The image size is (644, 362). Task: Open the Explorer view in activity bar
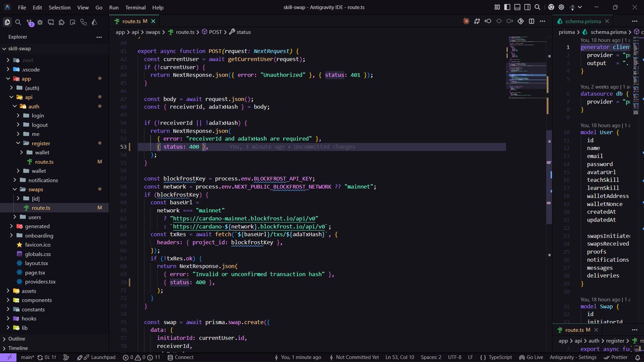pos(7,22)
